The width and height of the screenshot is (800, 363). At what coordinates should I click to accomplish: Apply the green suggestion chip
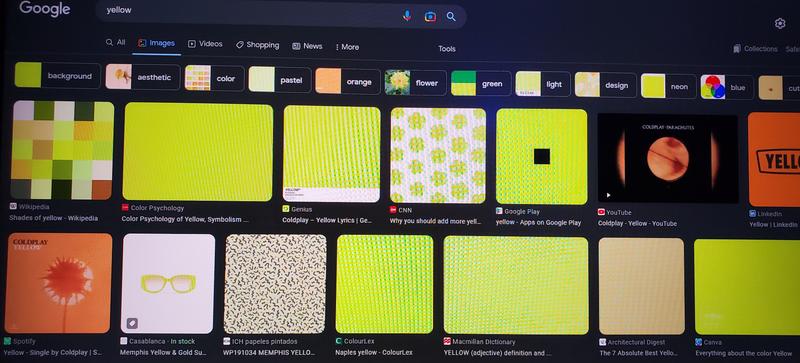481,83
